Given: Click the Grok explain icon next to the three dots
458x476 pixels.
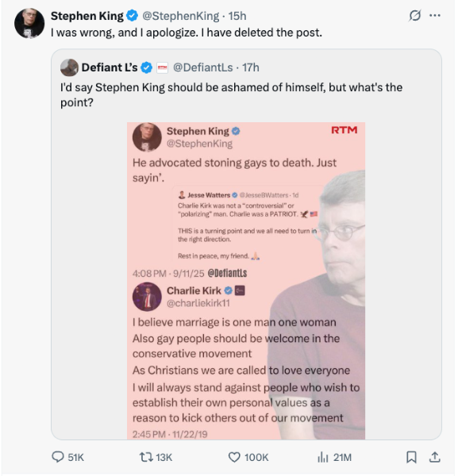Looking at the screenshot, I should (414, 16).
